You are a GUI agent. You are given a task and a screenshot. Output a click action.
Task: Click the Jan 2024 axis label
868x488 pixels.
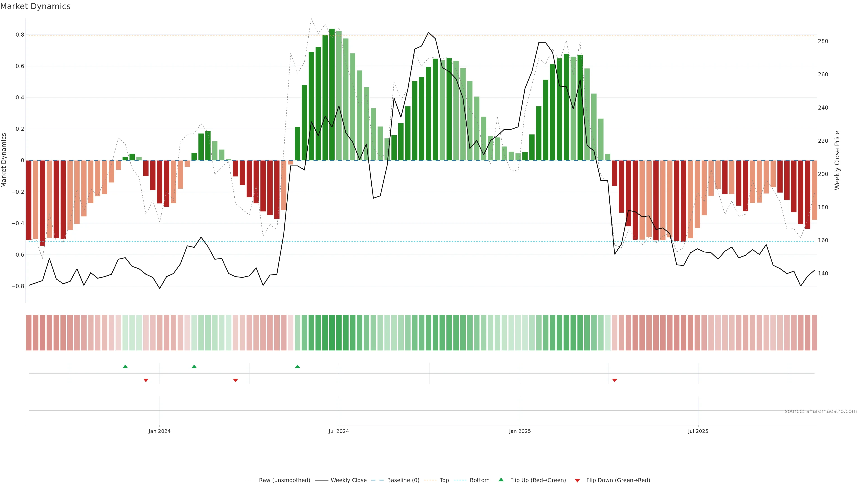[x=159, y=431]
